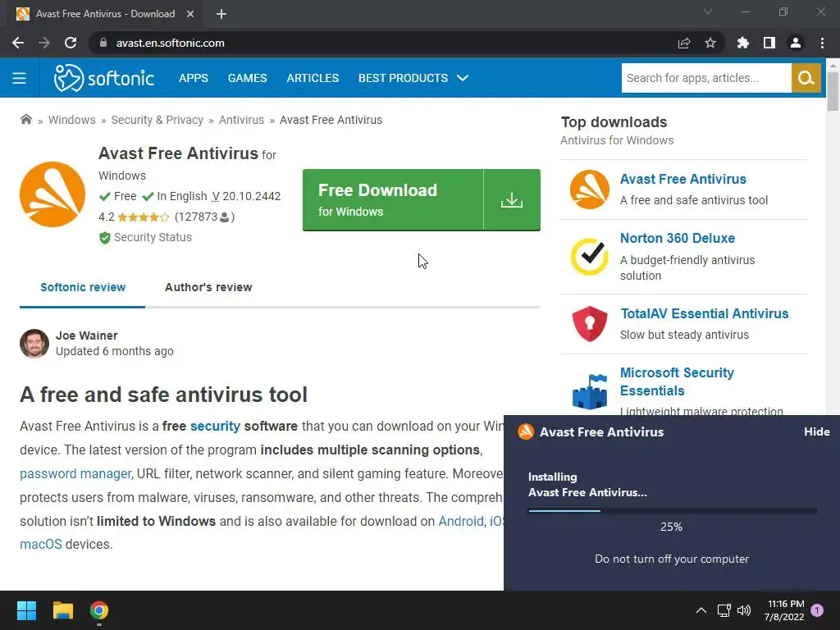Open File Explorer from the taskbar
Image resolution: width=840 pixels, height=630 pixels.
(x=62, y=610)
